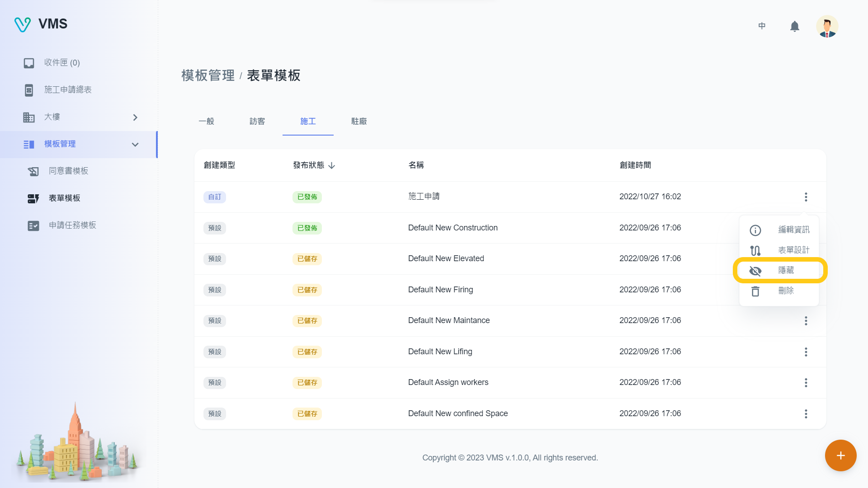Expand the 大樓 sidebar menu
This screenshot has height=488, width=868.
tap(135, 117)
